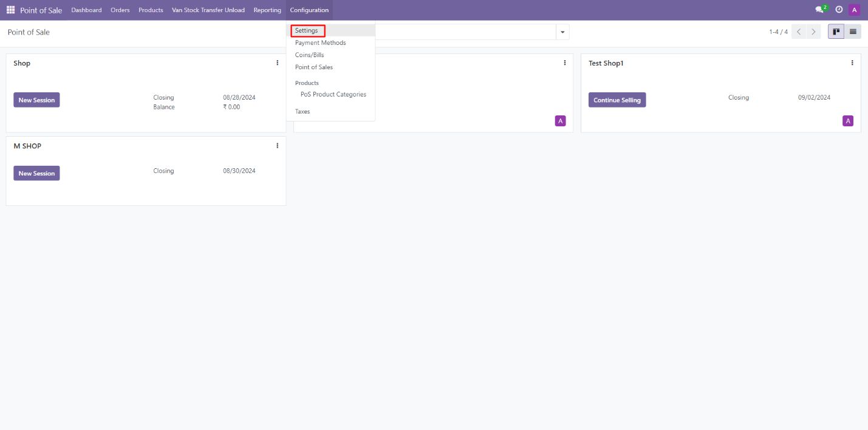Image resolution: width=868 pixels, height=430 pixels.
Task: Switch to Kanban view
Action: point(836,32)
